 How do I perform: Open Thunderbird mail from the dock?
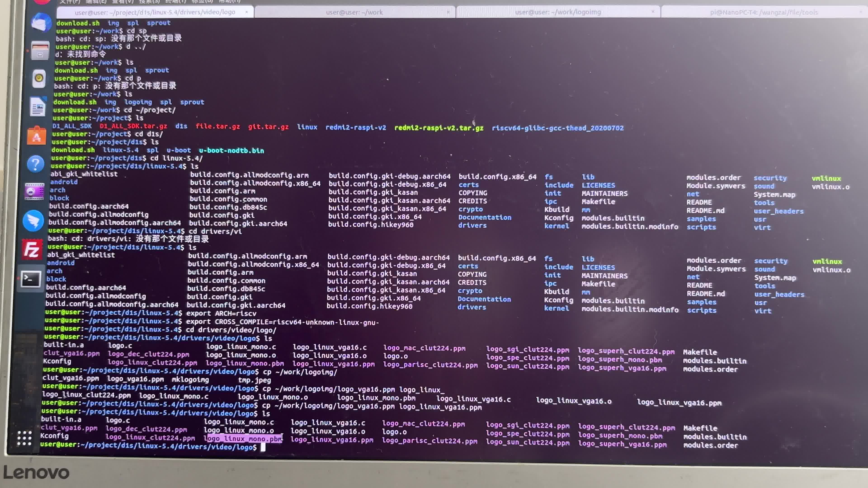[41, 23]
